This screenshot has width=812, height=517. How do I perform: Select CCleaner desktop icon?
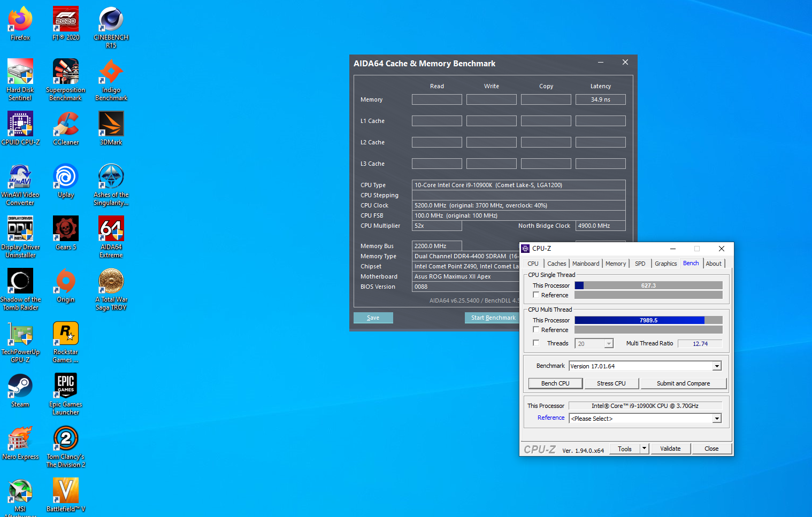[66, 128]
